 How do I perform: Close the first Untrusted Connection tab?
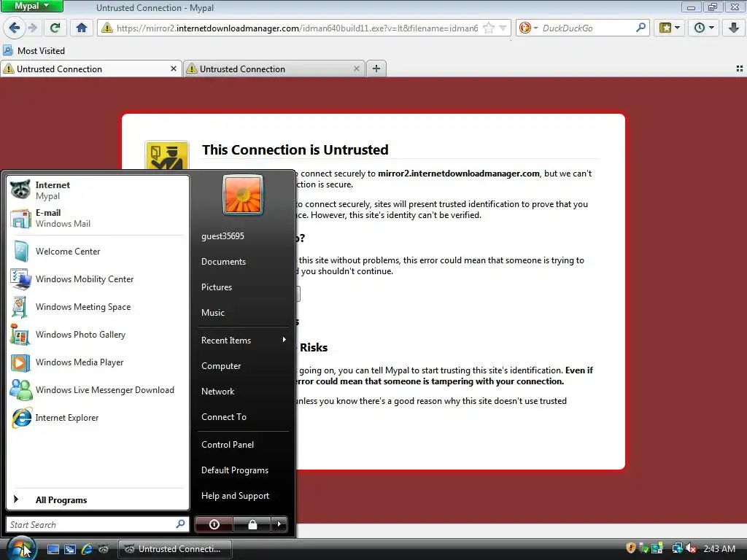pyautogui.click(x=174, y=69)
